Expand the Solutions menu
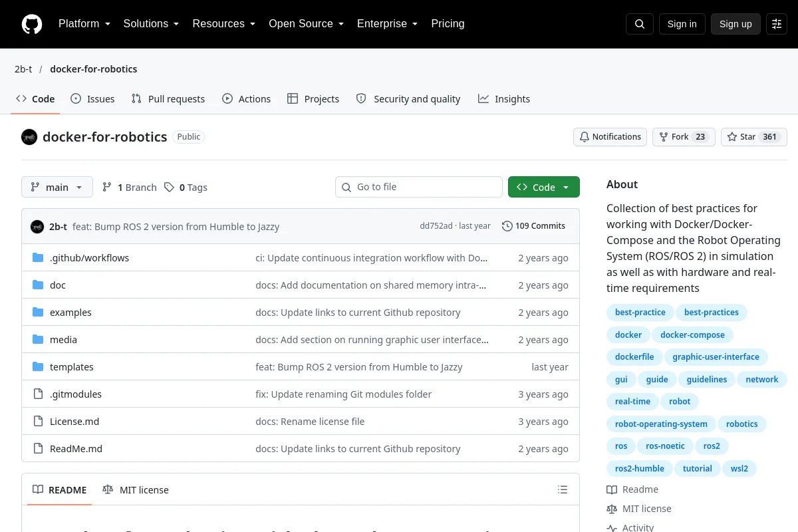The height and width of the screenshot is (532, 798). (152, 24)
